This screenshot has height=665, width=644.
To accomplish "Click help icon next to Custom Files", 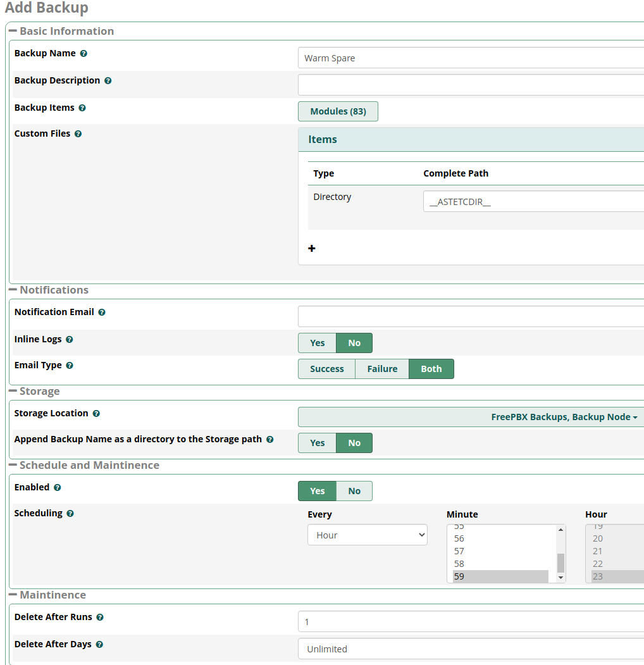I will pos(78,134).
